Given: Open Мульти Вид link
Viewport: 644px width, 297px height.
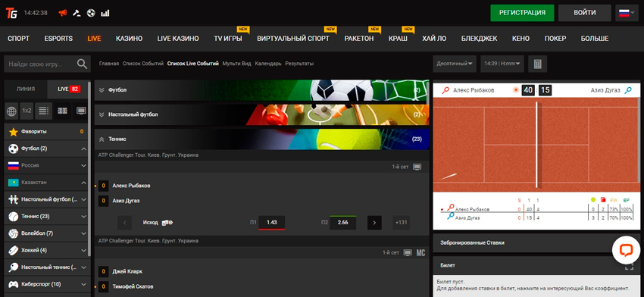Looking at the screenshot, I should tap(236, 64).
